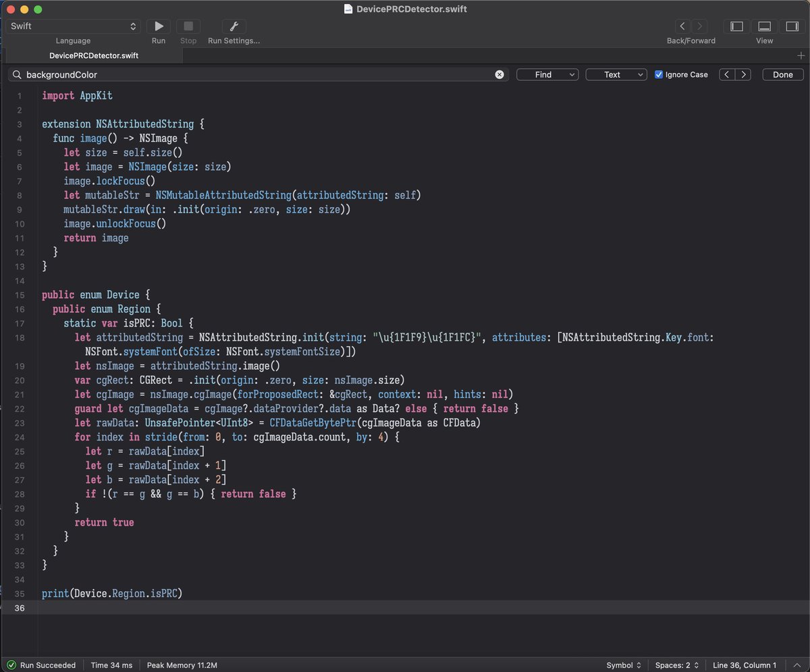Click the print(Device.Region.isPRC) line
Viewport: 810px width, 672px height.
click(x=112, y=594)
